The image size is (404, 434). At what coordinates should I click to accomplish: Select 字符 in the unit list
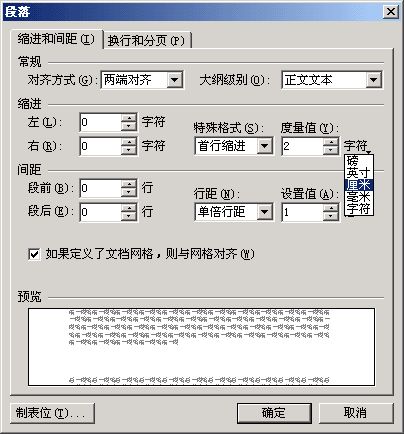pos(359,208)
